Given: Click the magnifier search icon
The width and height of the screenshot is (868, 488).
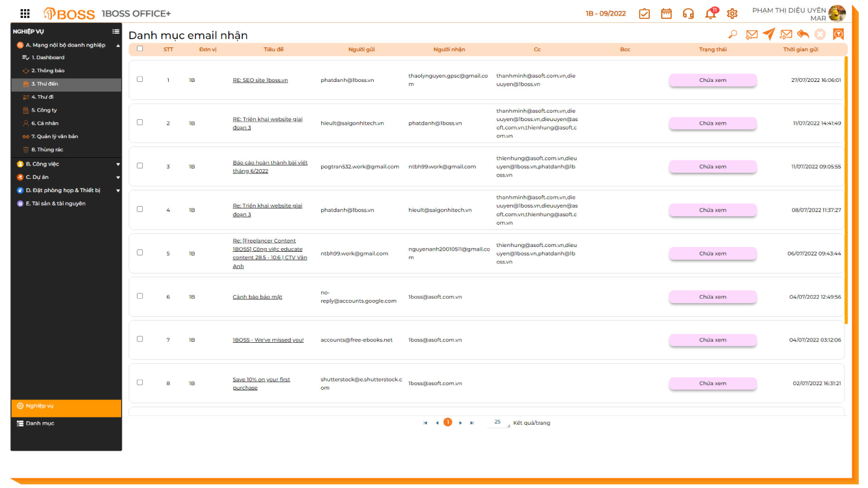Looking at the screenshot, I should coord(732,34).
